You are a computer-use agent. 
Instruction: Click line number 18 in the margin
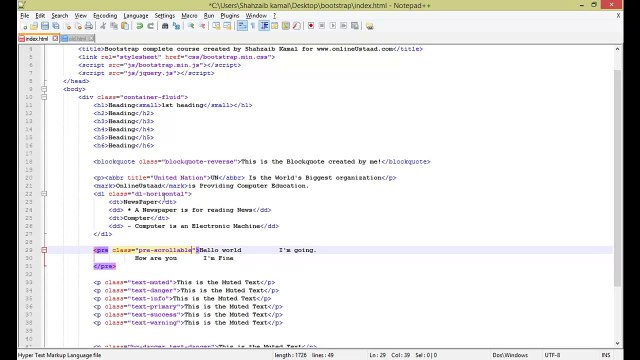(x=29, y=162)
